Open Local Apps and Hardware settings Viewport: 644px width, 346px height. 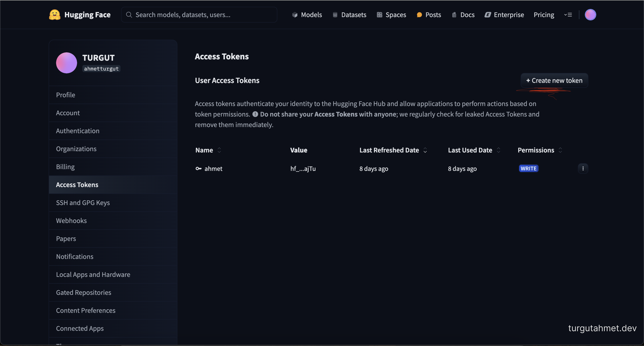113,275
